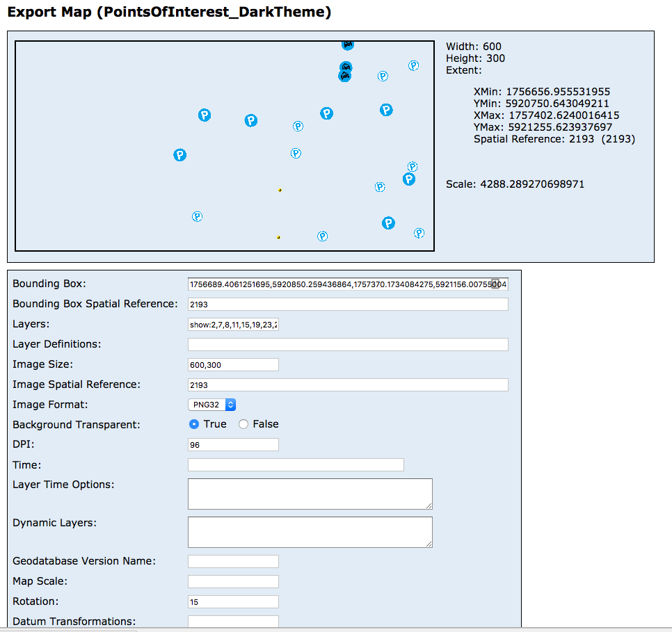Click inside the Dynamic Layers textarea

pyautogui.click(x=310, y=532)
